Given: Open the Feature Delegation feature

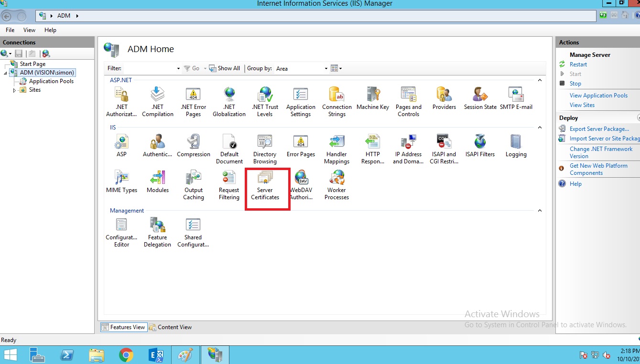Looking at the screenshot, I should pos(158,232).
